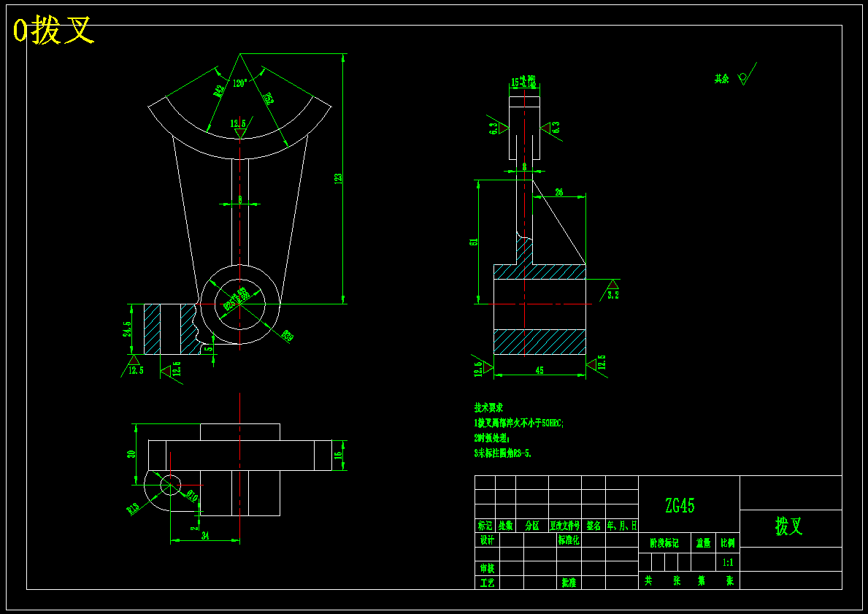Click the "更改文件号" cell

click(565, 526)
